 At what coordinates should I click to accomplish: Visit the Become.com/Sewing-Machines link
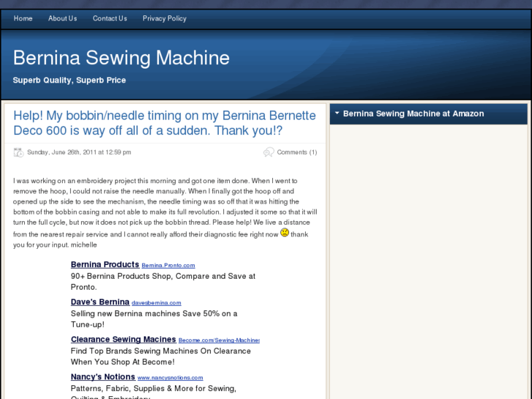(219, 340)
